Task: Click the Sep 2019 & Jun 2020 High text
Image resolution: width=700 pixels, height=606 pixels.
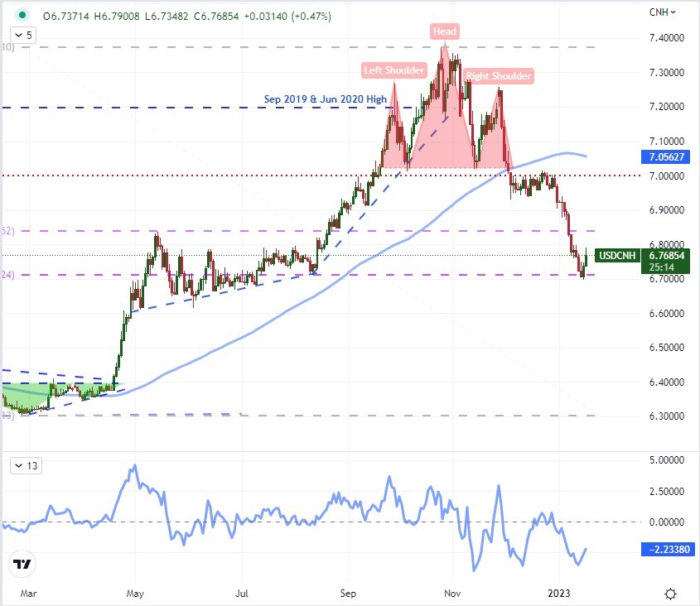Action: click(325, 99)
